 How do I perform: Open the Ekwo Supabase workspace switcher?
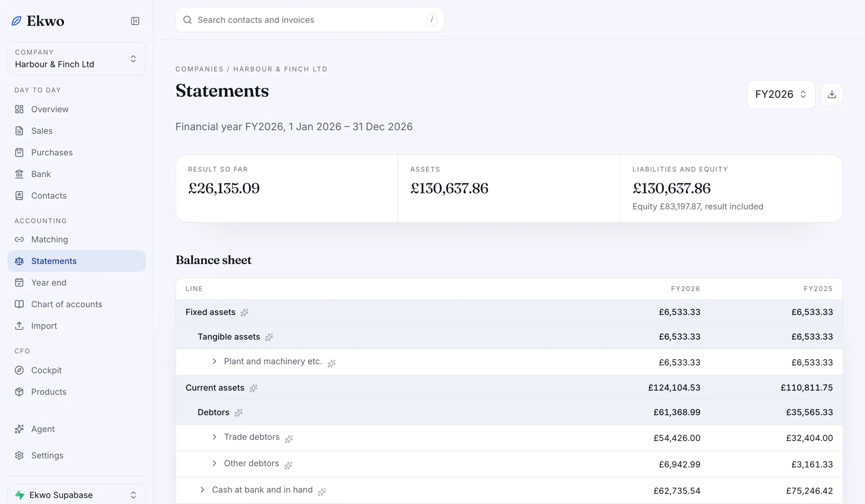tap(77, 495)
